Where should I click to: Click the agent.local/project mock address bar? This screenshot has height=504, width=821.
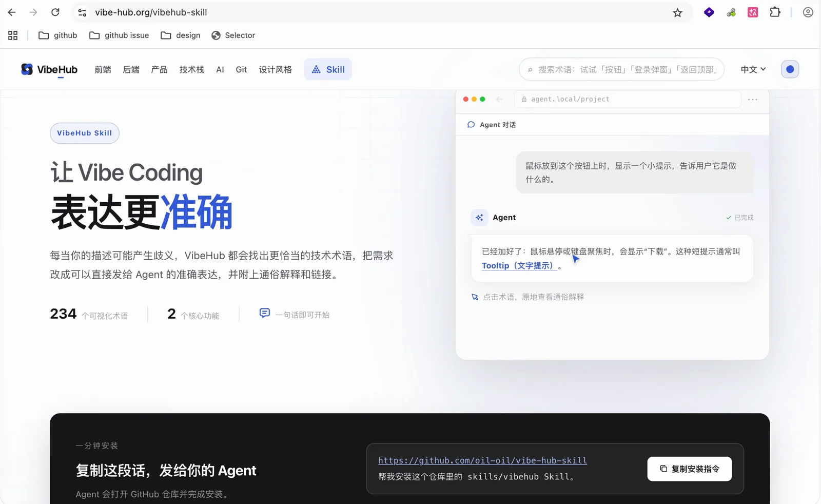point(628,99)
